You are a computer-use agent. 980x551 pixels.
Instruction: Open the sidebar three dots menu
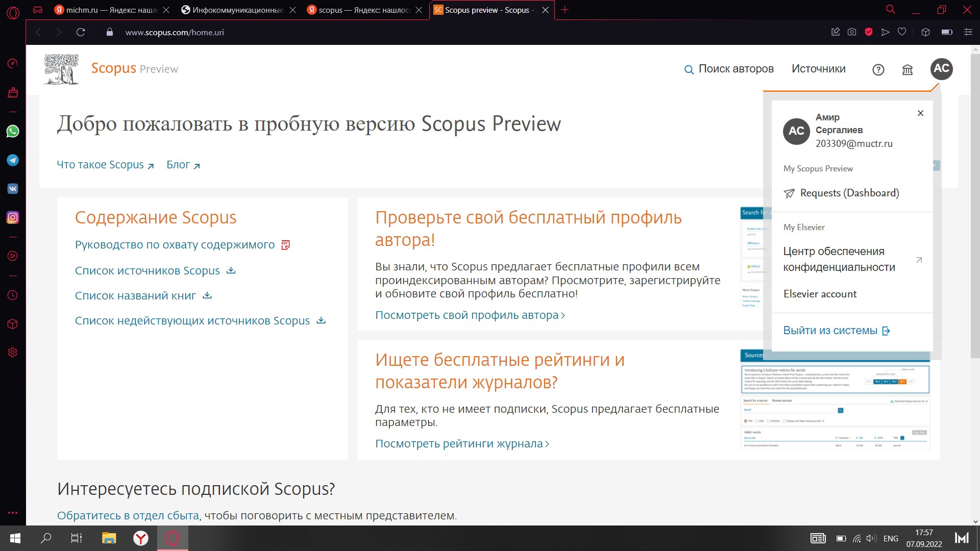pos(13,513)
